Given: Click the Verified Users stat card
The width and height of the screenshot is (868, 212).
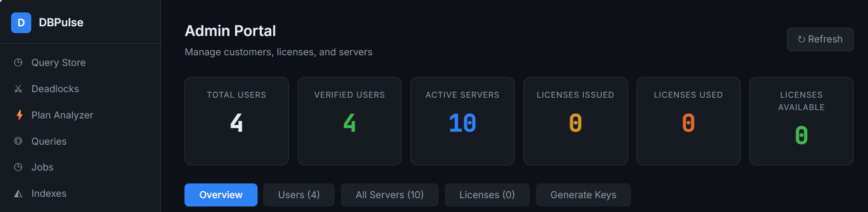Looking at the screenshot, I should tap(350, 121).
